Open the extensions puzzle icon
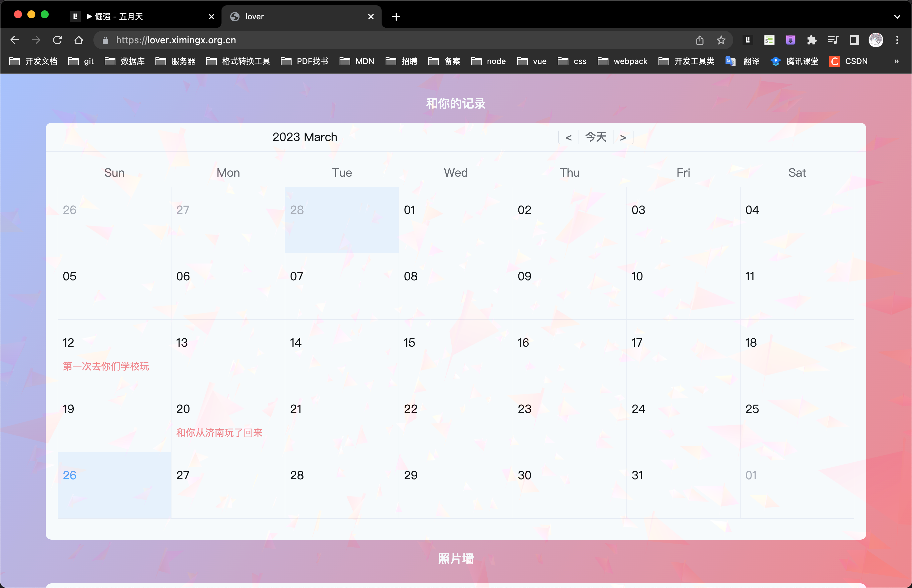This screenshot has width=912, height=588. [x=812, y=40]
